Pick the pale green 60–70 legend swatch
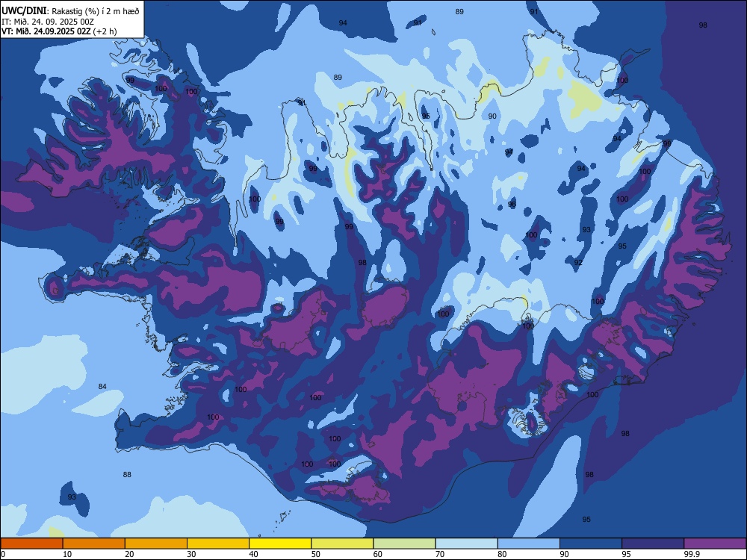The height and width of the screenshot is (560, 747). pyautogui.click(x=404, y=544)
